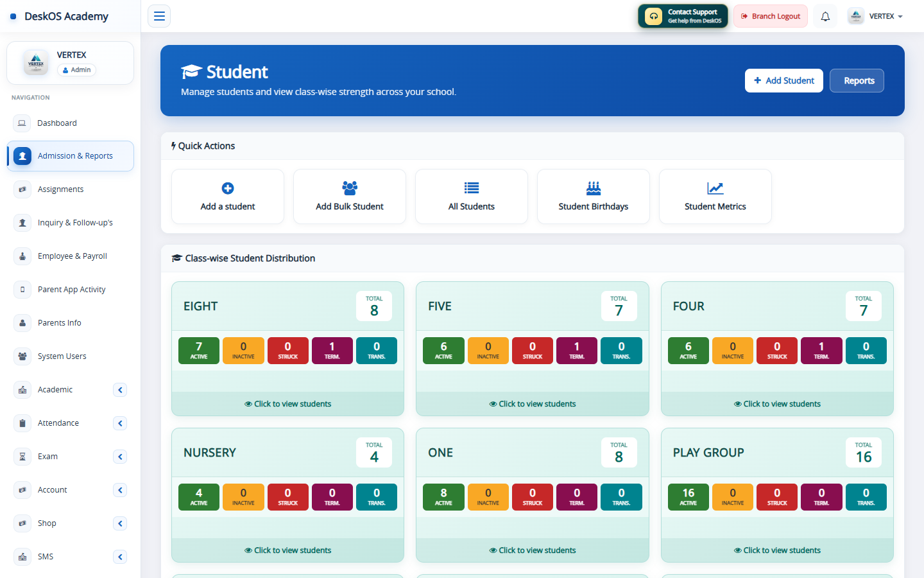The height and width of the screenshot is (578, 924).
Task: Click the chart icon on Student Metrics
Action: pyautogui.click(x=715, y=188)
